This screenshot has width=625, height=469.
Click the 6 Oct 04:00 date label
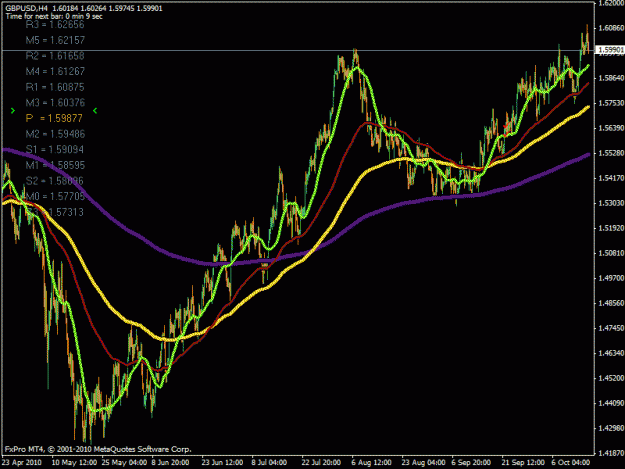571,463
